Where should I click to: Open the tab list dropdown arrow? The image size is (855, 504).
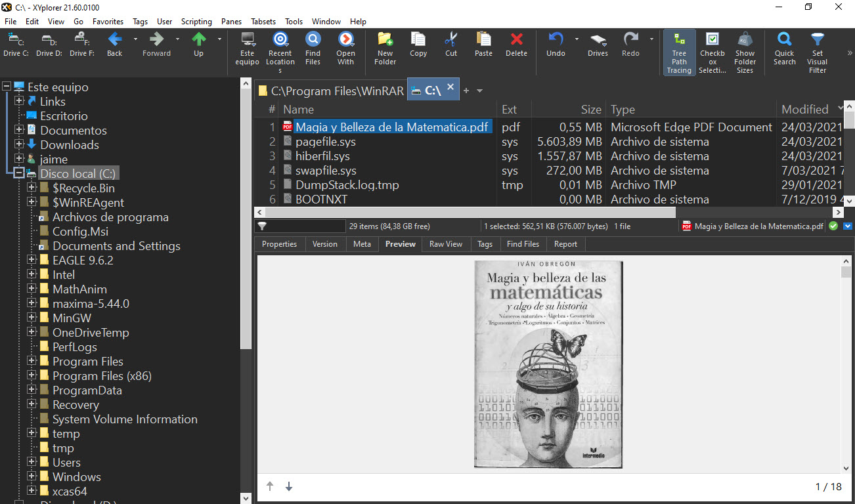pyautogui.click(x=479, y=91)
